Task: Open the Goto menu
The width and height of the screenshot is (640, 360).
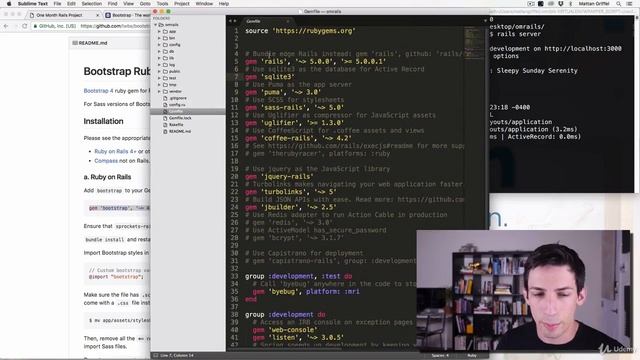Action: pos(145,4)
